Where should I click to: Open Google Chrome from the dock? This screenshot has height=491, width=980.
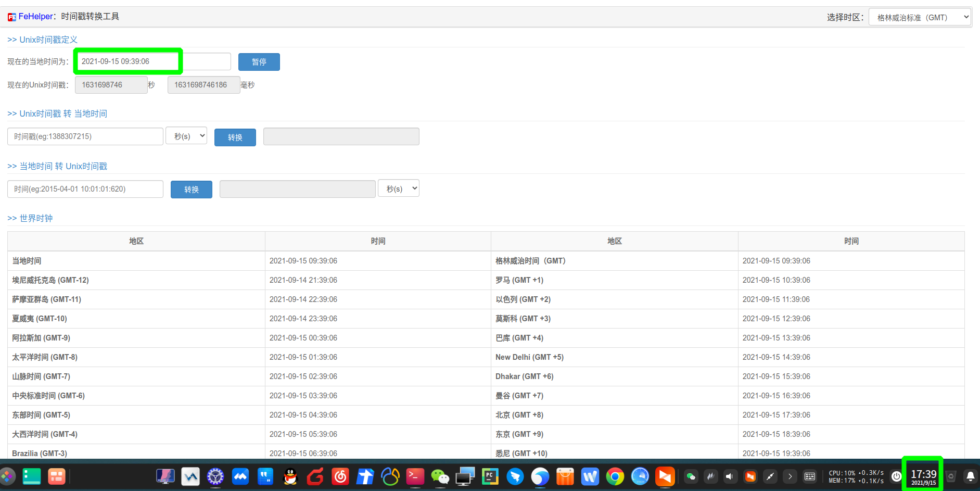point(615,476)
